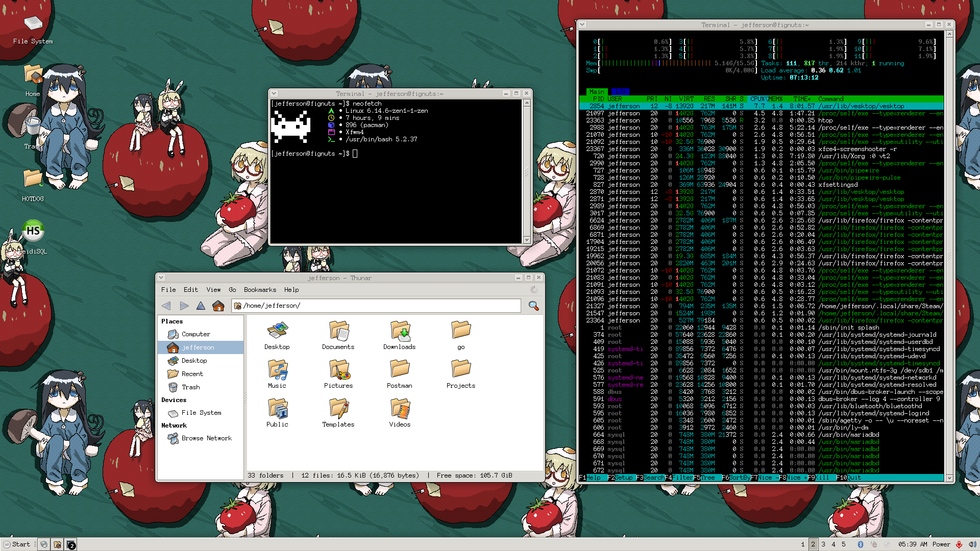Open the HOTDOG desktop folder
This screenshot has height=551, width=980.
click(x=33, y=179)
